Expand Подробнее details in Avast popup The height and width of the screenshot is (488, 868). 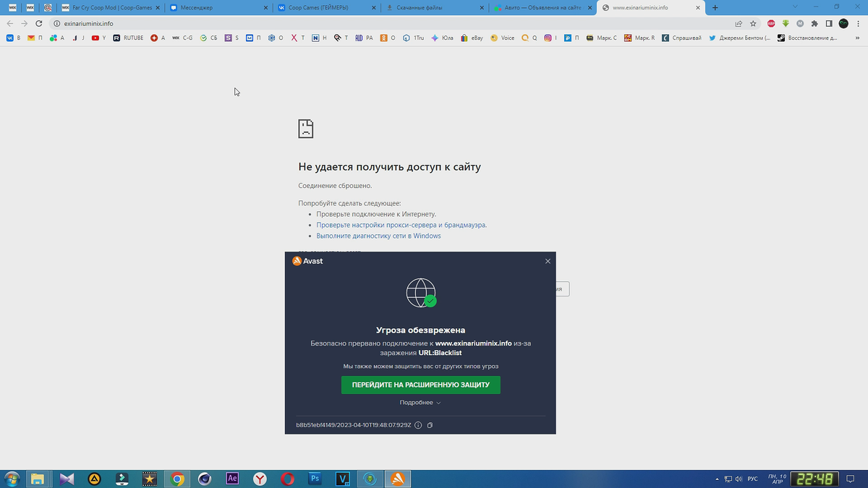pyautogui.click(x=420, y=403)
